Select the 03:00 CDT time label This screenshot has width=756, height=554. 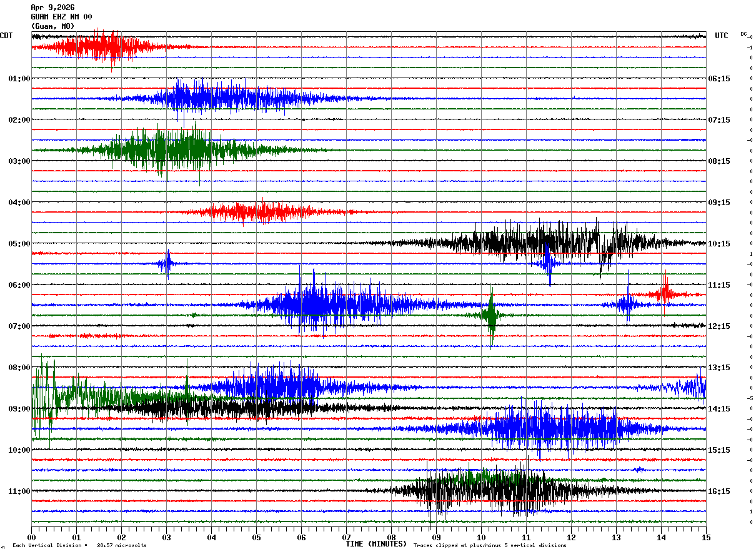click(19, 161)
